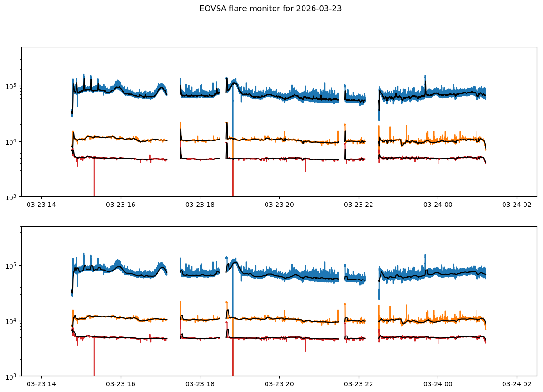
Task: Click the 10^4 y-axis label on top plot
Action: coord(11,142)
